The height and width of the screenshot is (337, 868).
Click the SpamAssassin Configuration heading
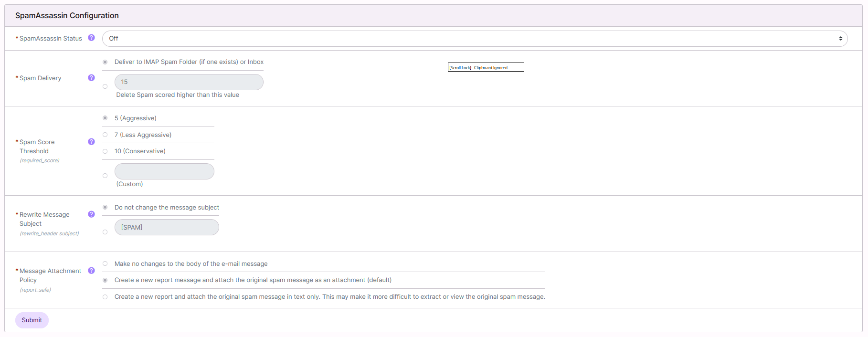(67, 15)
